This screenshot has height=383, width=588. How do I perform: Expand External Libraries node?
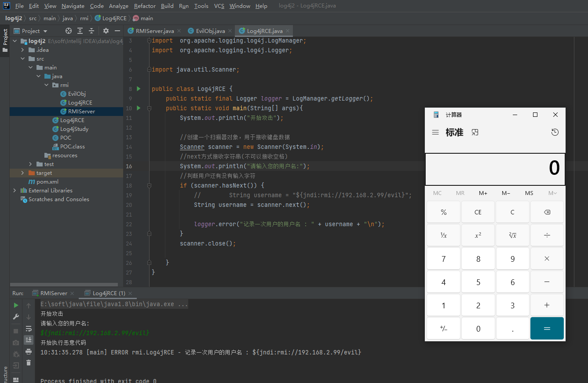pos(15,191)
